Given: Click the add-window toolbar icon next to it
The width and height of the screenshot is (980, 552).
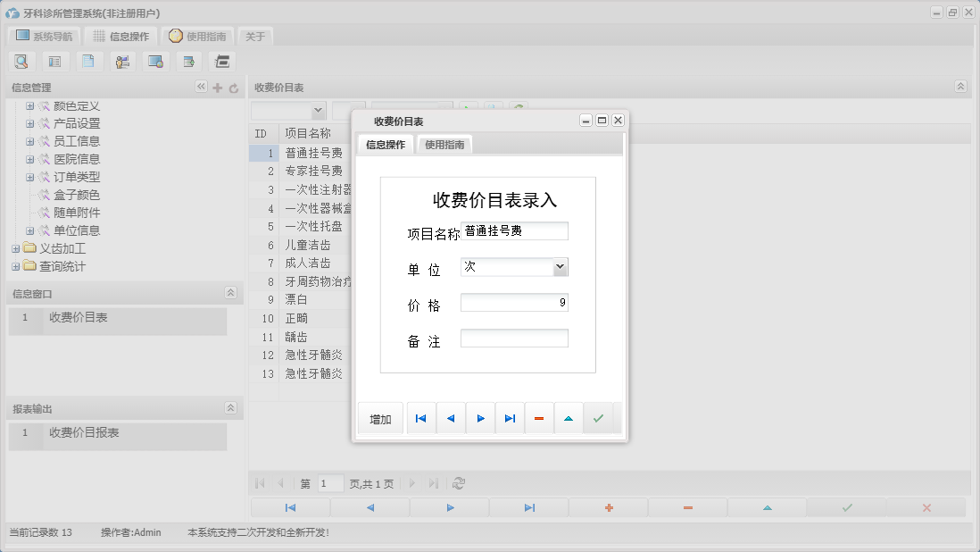Looking at the screenshot, I should [188, 61].
